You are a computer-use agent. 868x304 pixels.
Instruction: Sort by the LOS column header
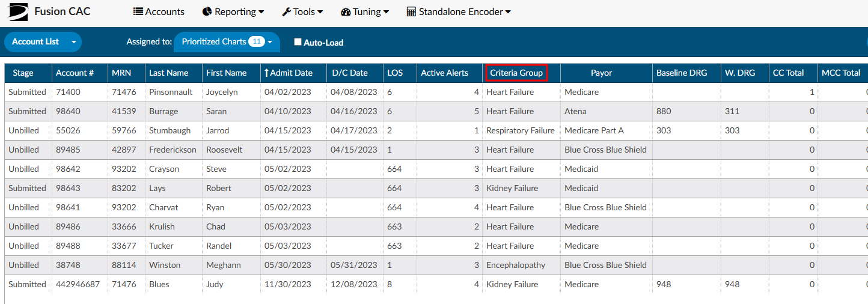tap(395, 73)
